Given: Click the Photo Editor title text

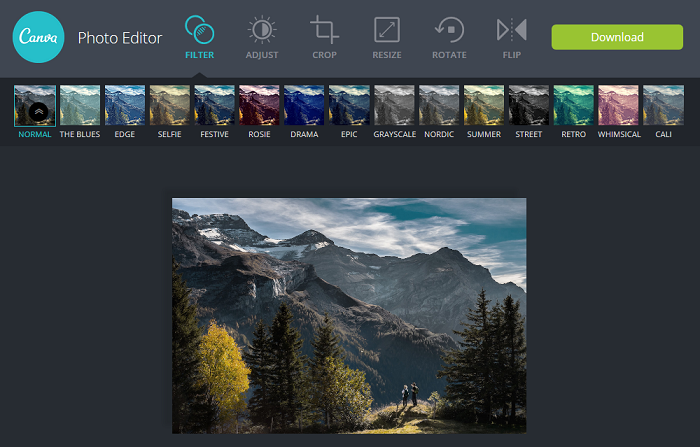Looking at the screenshot, I should click(120, 38).
